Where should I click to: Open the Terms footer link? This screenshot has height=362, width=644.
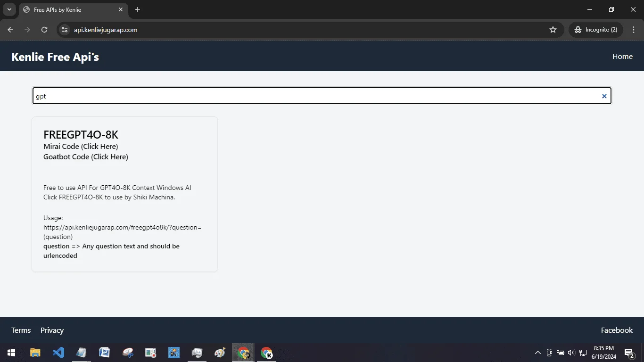coord(21,330)
